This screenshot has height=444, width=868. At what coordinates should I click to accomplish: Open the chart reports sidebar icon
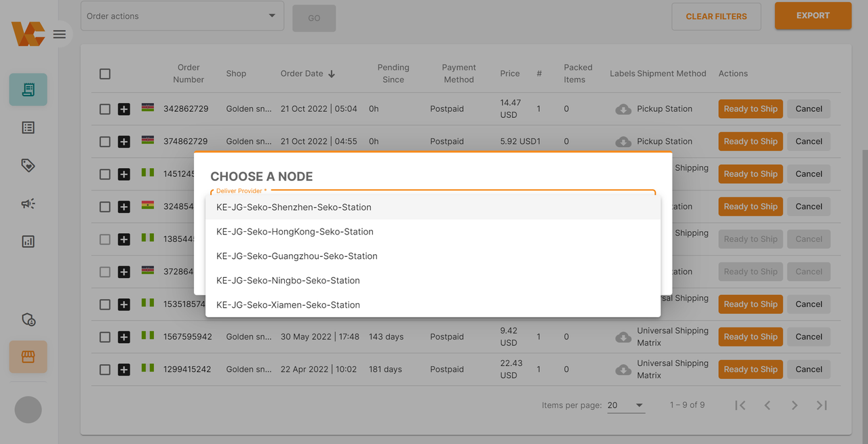(x=28, y=241)
